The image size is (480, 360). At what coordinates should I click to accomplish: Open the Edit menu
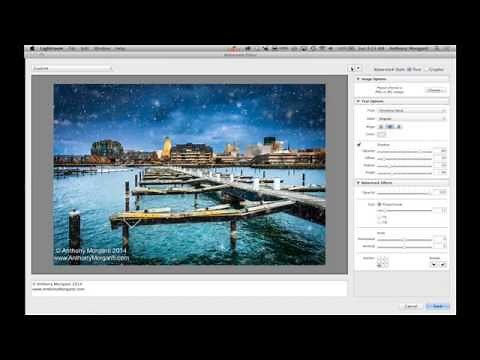tap(85, 49)
